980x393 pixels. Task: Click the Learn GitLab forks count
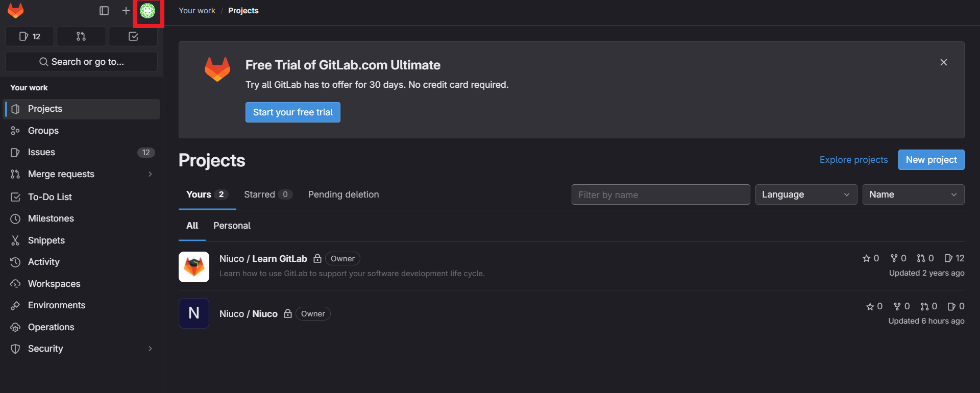click(898, 258)
